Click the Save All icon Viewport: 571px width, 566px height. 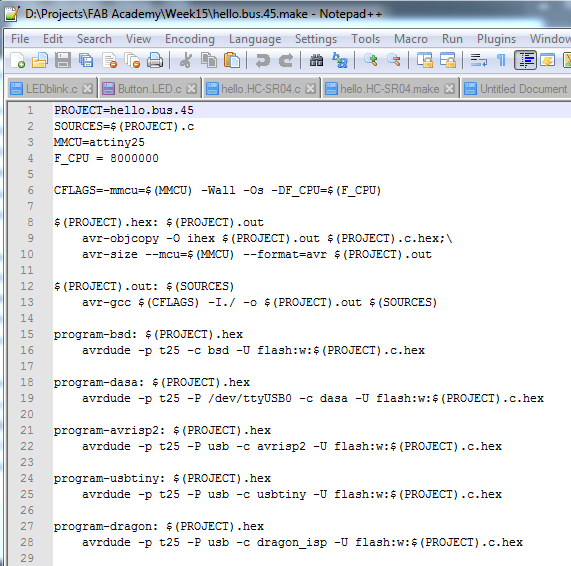tap(86, 60)
